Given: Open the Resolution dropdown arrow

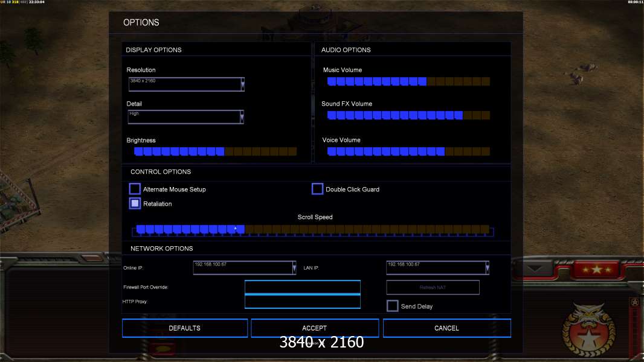Looking at the screenshot, I should pyautogui.click(x=243, y=84).
